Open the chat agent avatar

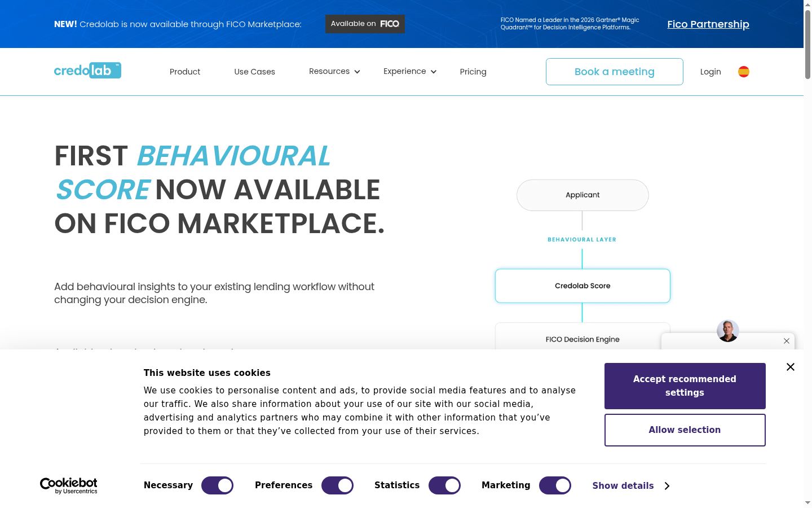[728, 331]
